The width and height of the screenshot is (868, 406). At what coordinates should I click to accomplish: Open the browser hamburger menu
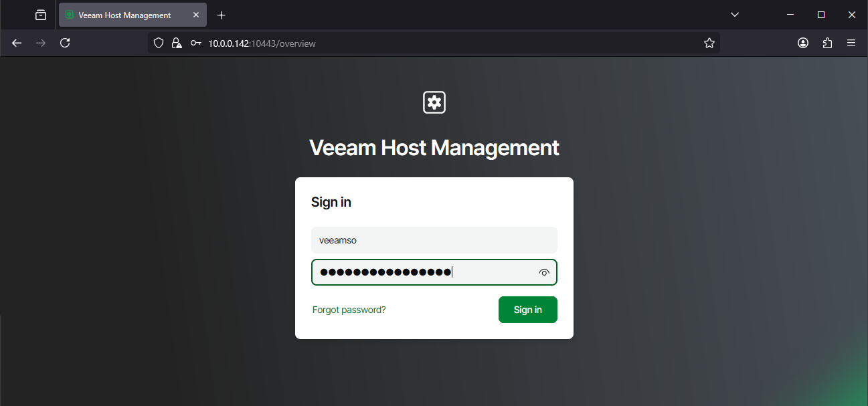coord(851,43)
